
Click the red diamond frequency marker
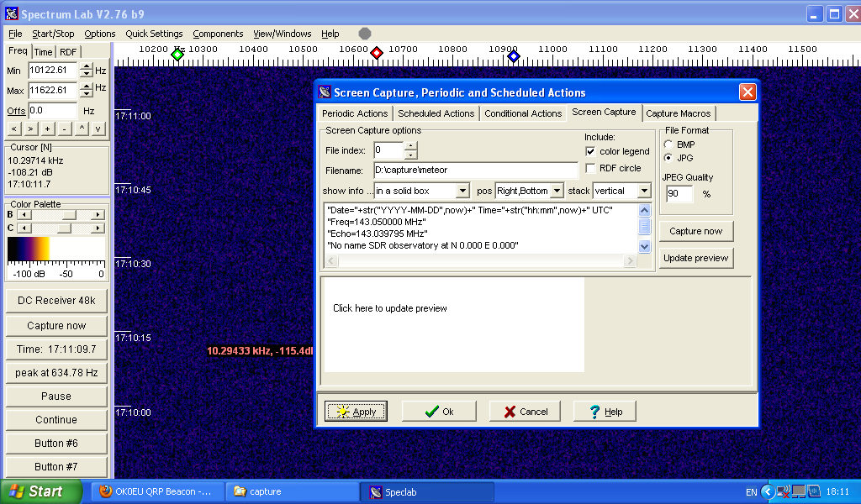(x=377, y=54)
